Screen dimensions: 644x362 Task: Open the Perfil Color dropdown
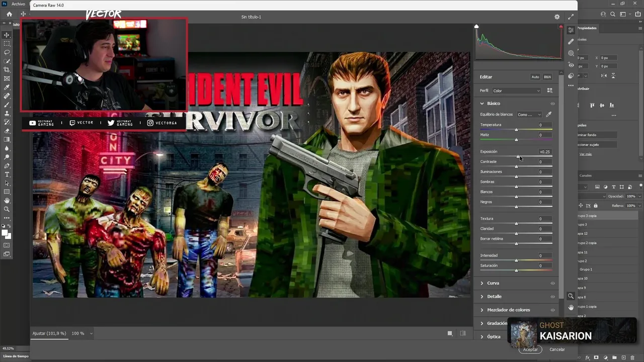click(516, 90)
